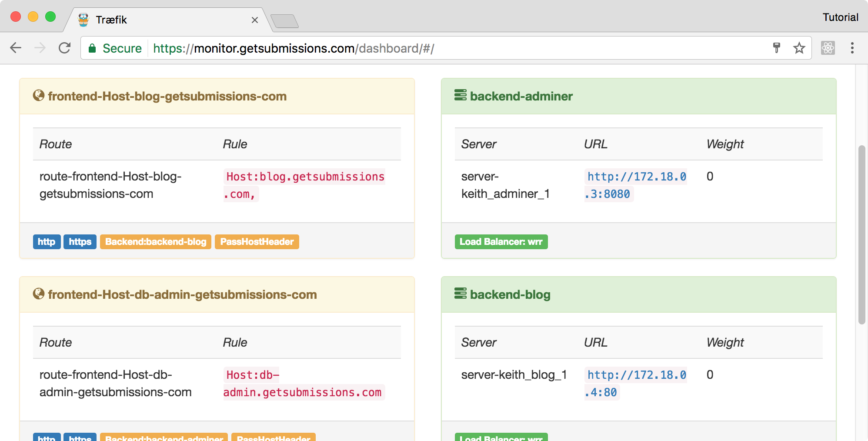Image resolution: width=868 pixels, height=441 pixels.
Task: Click frontend-Host-blog-getsubmissions-com heading
Action: (x=167, y=96)
